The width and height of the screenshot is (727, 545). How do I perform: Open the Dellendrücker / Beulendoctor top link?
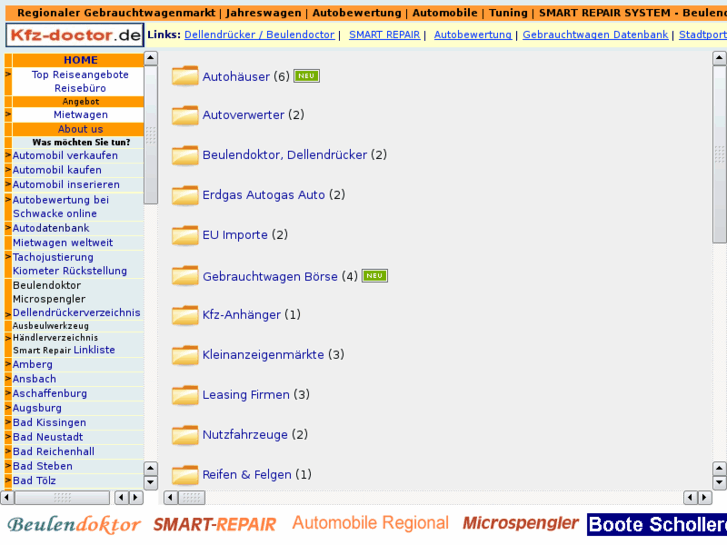[259, 35]
